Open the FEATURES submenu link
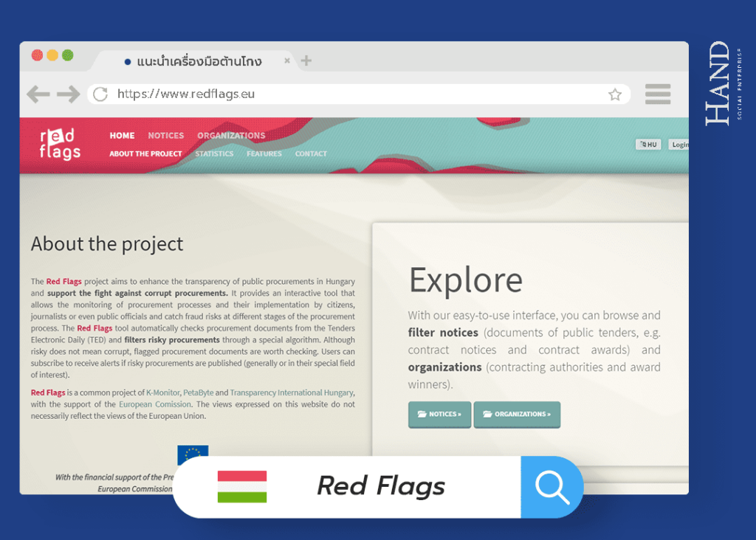This screenshot has width=756, height=540. (264, 154)
